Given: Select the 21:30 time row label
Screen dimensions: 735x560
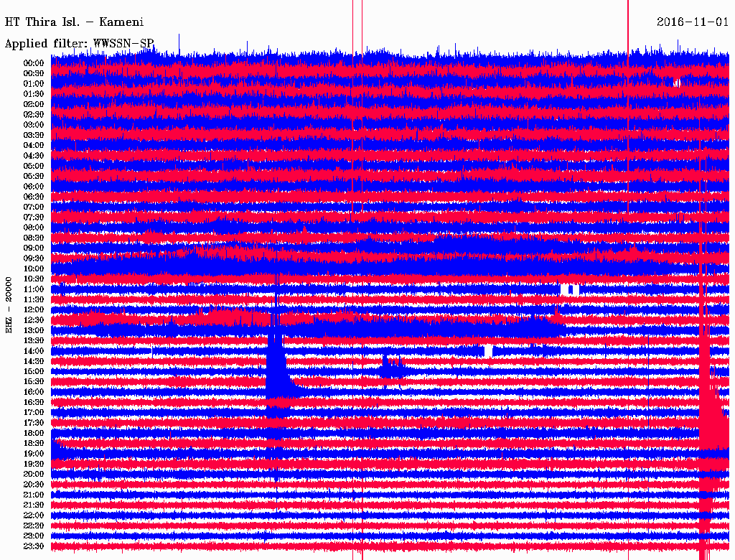Looking at the screenshot, I should pyautogui.click(x=34, y=505).
